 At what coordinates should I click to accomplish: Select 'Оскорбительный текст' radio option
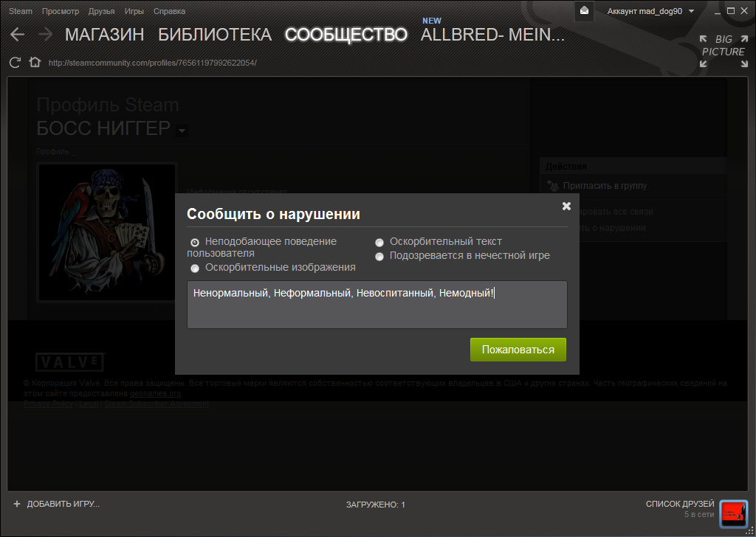pyautogui.click(x=379, y=242)
